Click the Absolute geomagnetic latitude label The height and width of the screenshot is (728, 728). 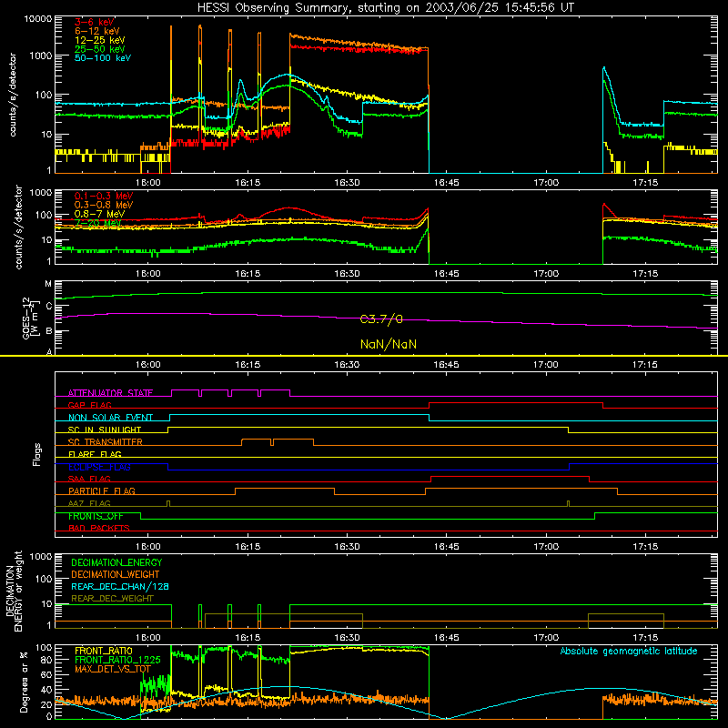coord(629,652)
